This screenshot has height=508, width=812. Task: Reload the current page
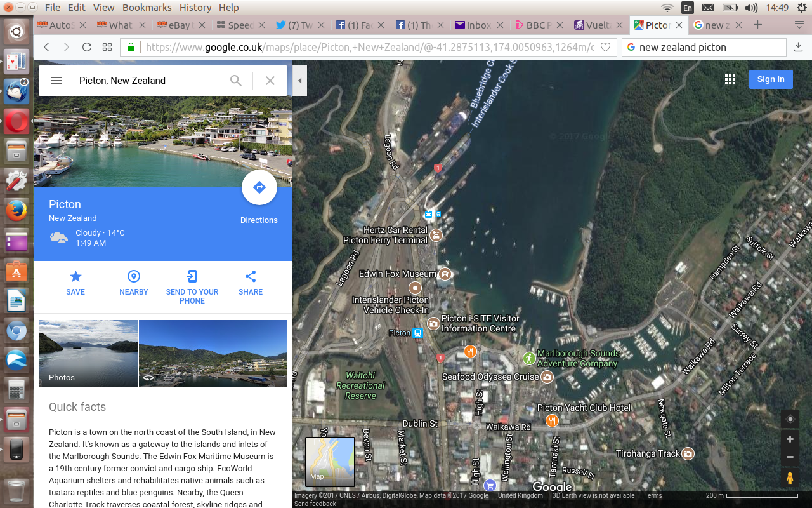pos(87,47)
